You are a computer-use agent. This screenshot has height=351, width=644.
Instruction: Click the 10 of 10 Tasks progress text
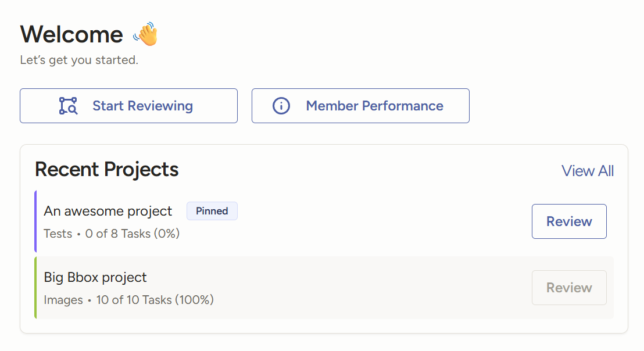pyautogui.click(x=155, y=300)
